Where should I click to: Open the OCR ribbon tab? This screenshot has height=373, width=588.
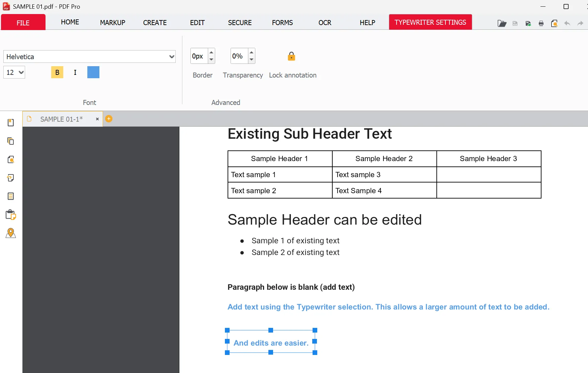coord(325,22)
